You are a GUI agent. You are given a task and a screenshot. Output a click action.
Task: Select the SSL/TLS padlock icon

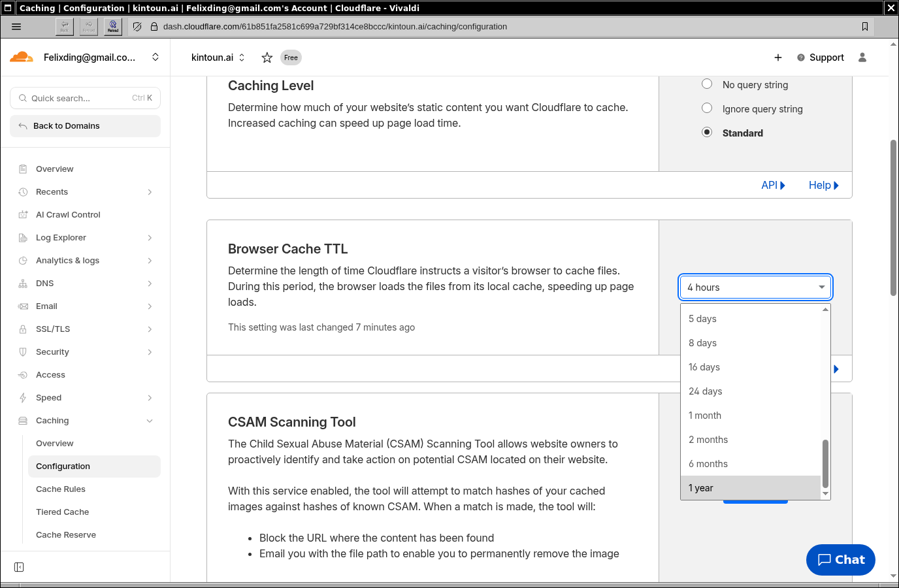coord(22,329)
